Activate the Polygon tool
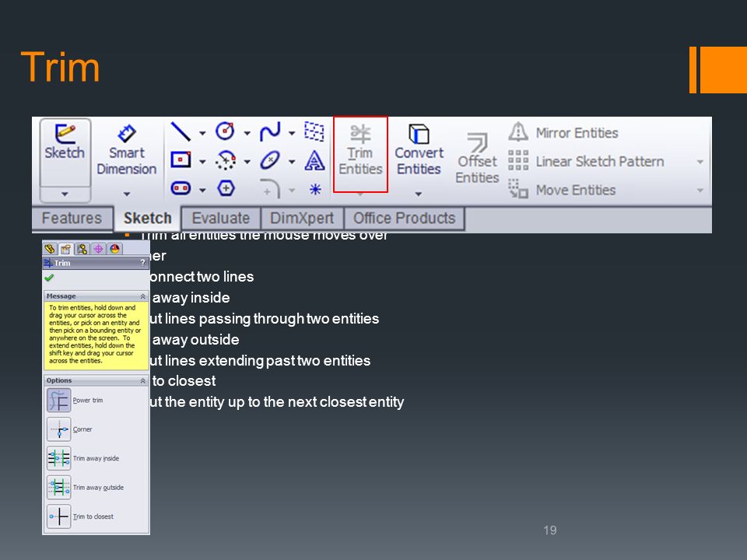The image size is (747, 560). click(x=226, y=188)
